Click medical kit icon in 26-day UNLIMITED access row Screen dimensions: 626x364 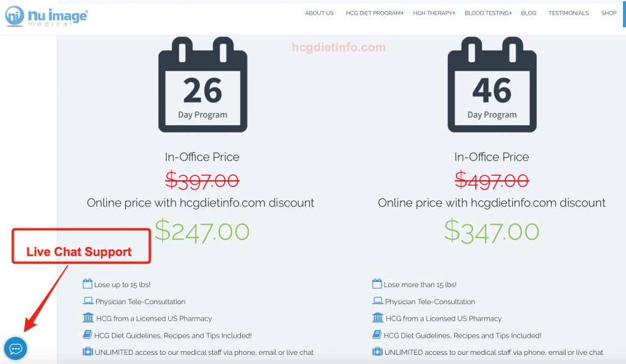point(88,352)
